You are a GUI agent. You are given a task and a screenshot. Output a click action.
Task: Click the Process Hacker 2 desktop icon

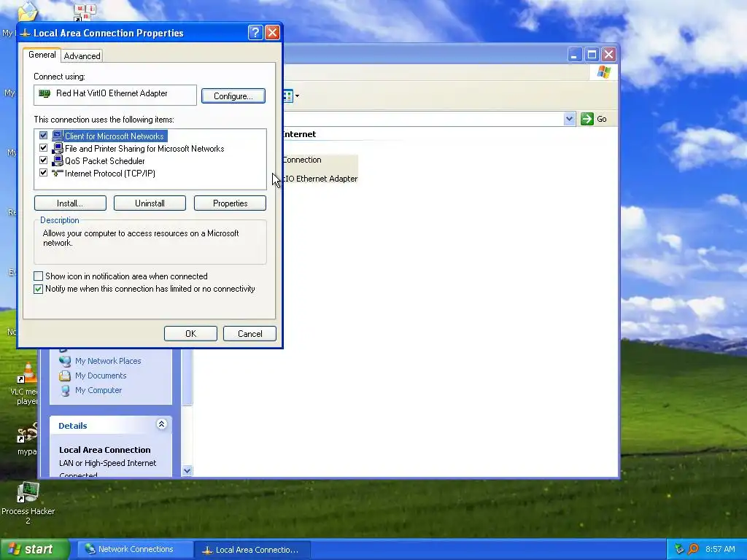coord(28,492)
